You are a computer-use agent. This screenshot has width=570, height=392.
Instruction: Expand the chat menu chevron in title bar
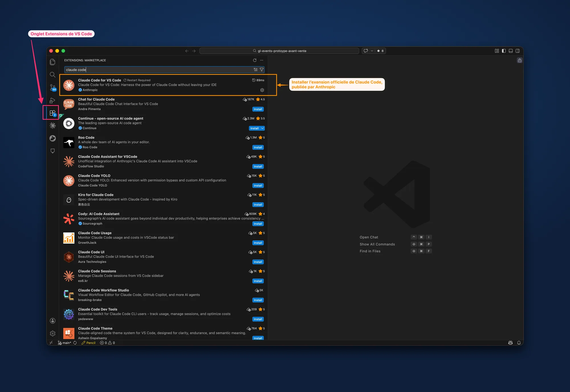372,51
